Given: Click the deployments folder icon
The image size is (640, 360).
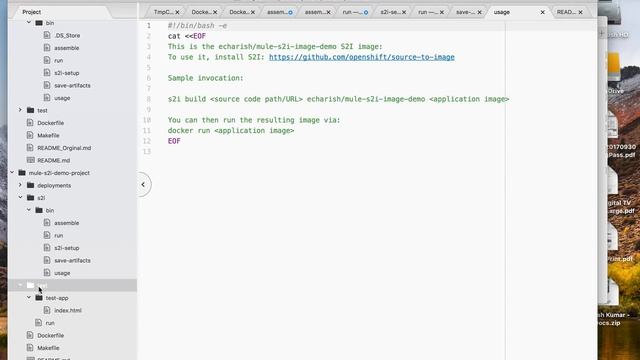Looking at the screenshot, I should 30,185.
